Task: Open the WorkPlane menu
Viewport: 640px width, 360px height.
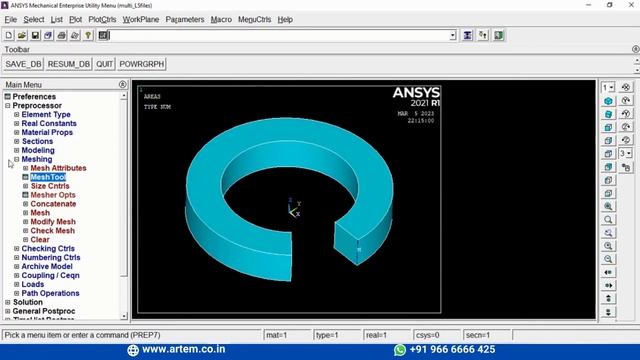Action: tap(141, 20)
